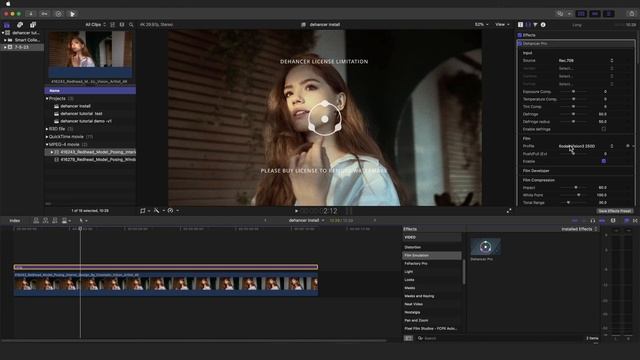Select the Redhead Model clip in timeline

(166, 284)
